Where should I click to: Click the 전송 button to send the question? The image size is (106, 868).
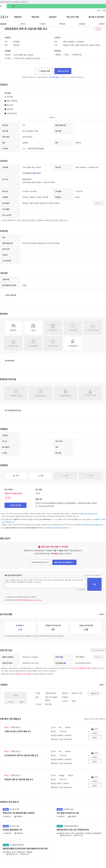94,584
